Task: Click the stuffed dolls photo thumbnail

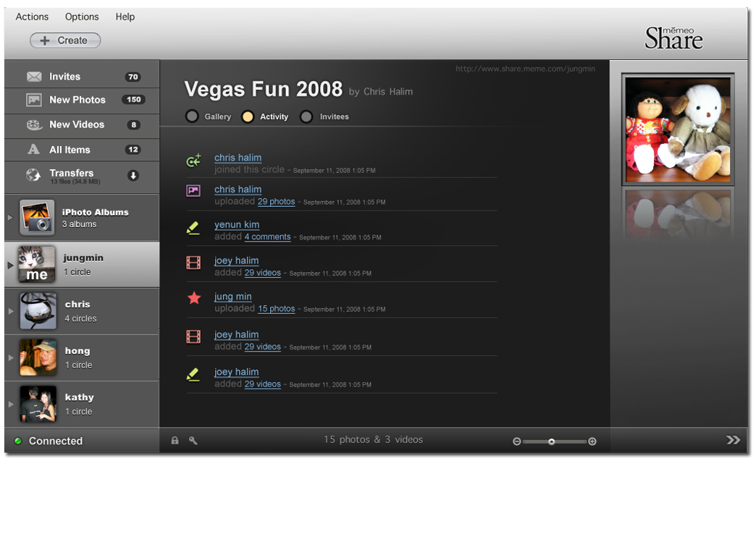Action: (679, 129)
